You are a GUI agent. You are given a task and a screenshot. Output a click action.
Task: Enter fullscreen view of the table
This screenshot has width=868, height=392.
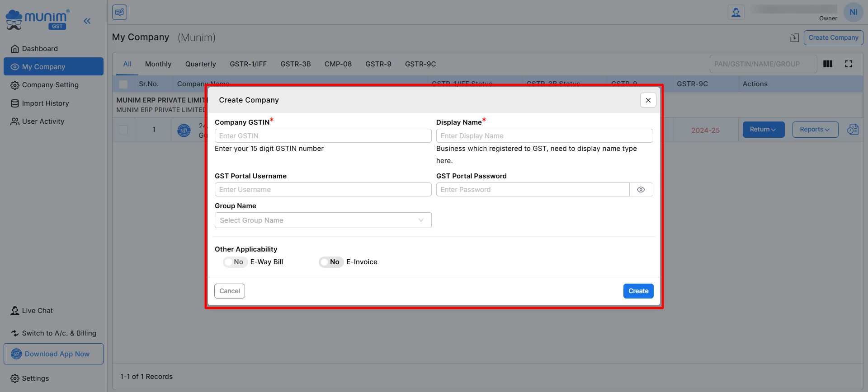pyautogui.click(x=849, y=64)
